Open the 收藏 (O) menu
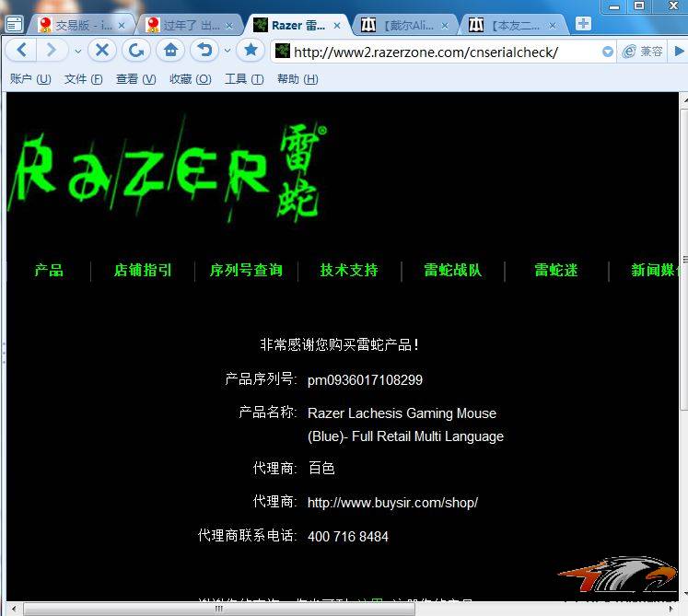688x616 pixels. click(191, 79)
